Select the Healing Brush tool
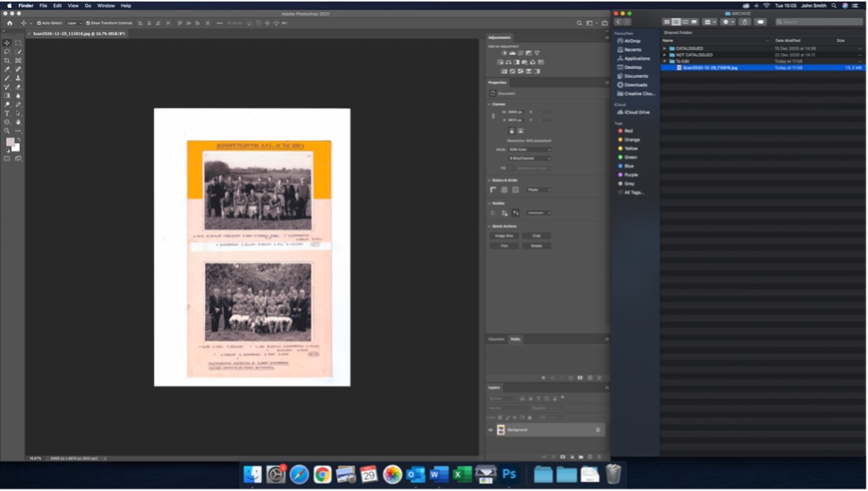Image resolution: width=868 pixels, height=491 pixels. (x=18, y=69)
